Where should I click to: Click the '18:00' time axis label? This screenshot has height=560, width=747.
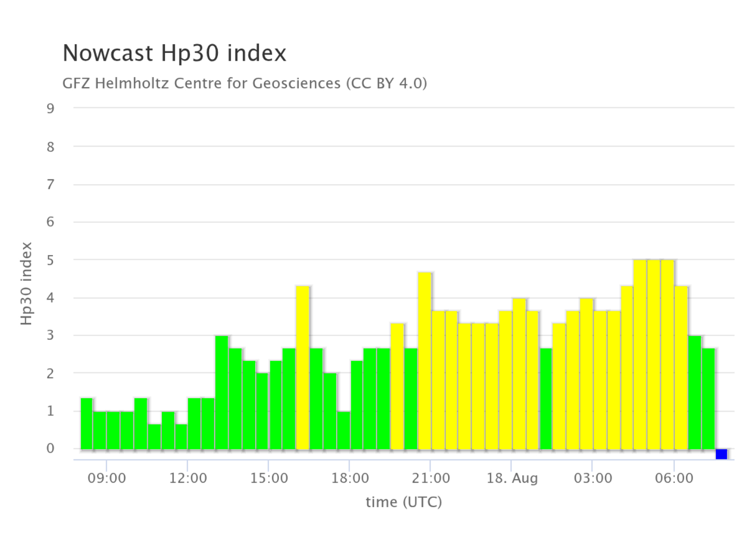[x=350, y=478]
